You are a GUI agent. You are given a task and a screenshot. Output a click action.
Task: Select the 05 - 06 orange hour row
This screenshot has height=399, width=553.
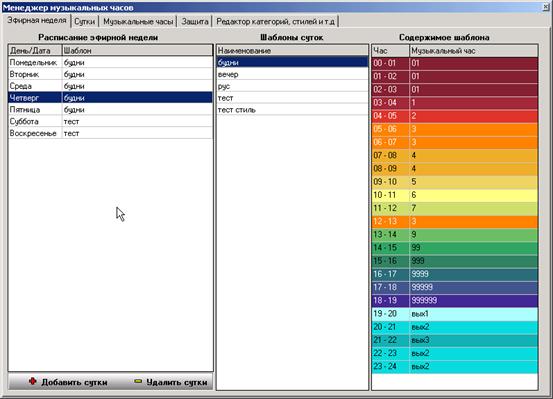455,129
